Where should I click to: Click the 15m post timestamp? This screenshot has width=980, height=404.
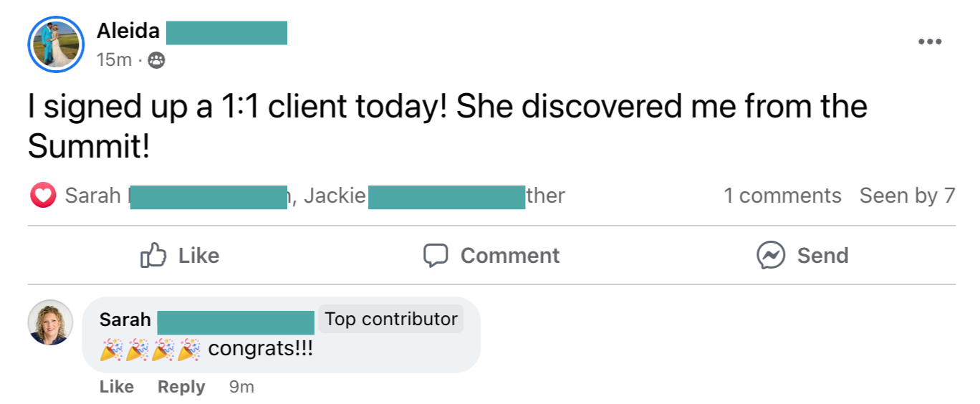114,60
